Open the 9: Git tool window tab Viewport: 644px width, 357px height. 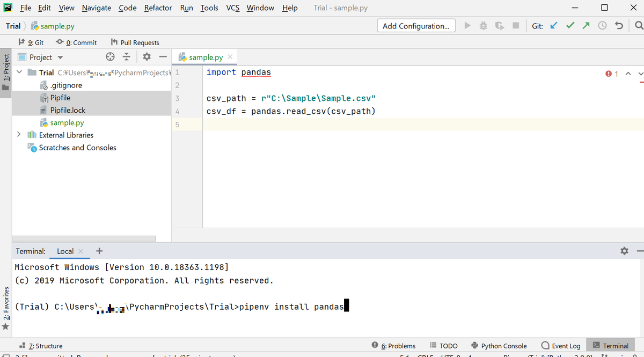point(31,42)
